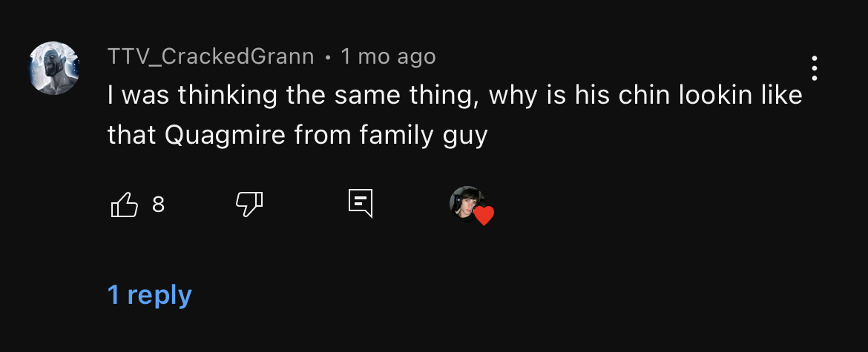Click the word Quagmire in the comment

tap(225, 135)
